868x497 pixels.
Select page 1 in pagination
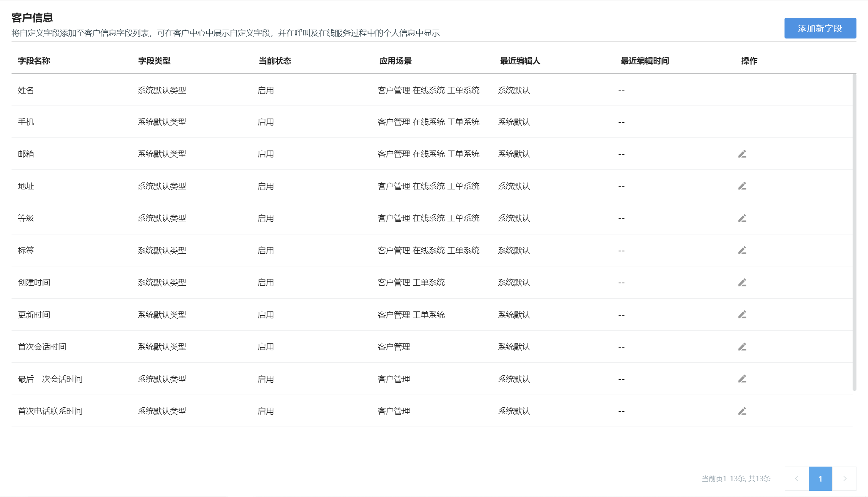pos(820,479)
